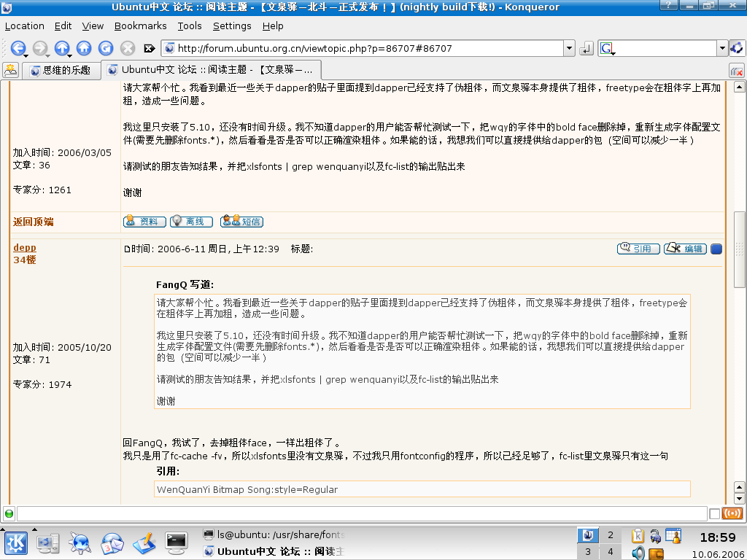Click the Stop loading icon
This screenshot has width=747, height=560.
click(128, 48)
